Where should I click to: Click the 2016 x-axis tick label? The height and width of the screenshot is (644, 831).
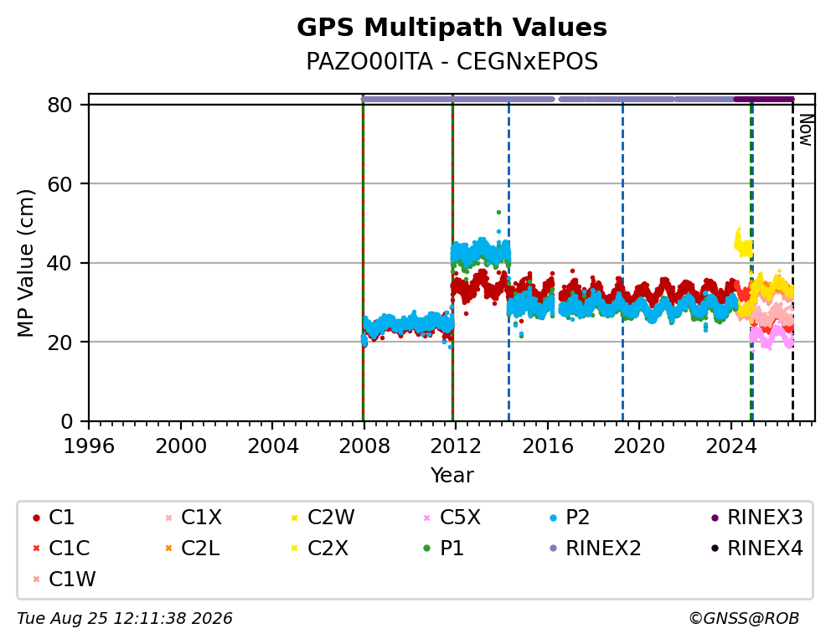(548, 446)
